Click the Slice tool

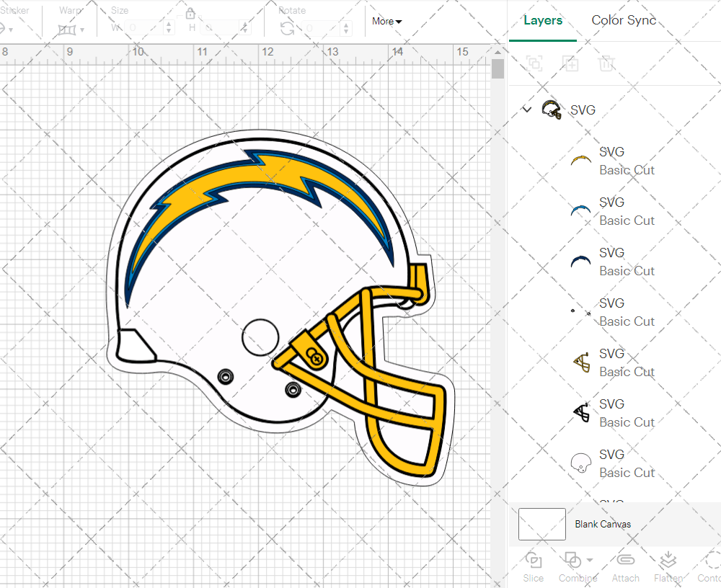[x=534, y=566]
